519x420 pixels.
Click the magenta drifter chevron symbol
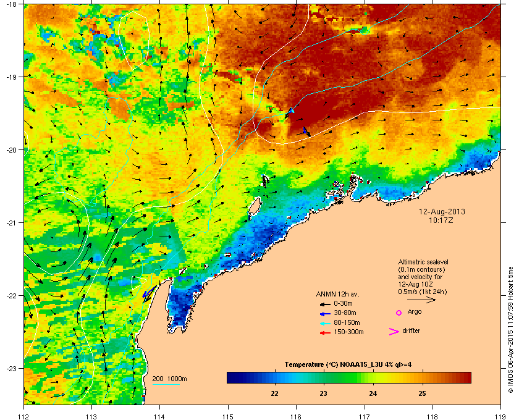394,332
